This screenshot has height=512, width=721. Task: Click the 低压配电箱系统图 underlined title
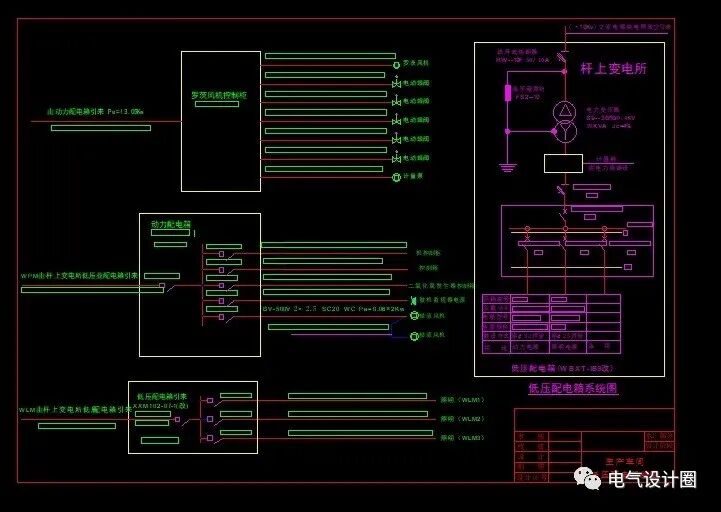(572, 389)
